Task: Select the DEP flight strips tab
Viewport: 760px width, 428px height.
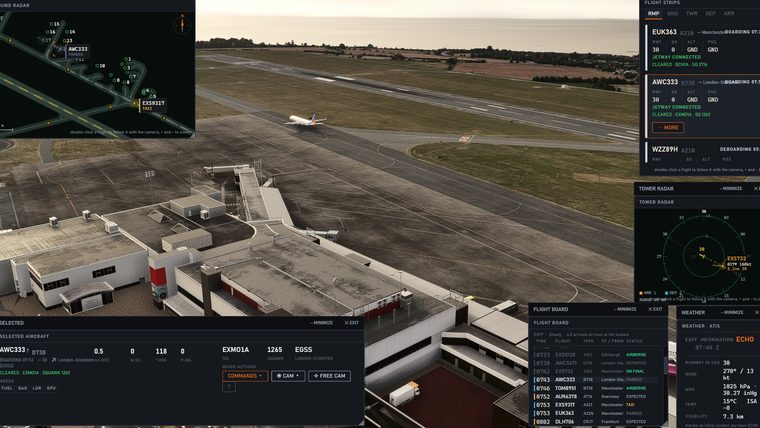Action: pos(711,14)
